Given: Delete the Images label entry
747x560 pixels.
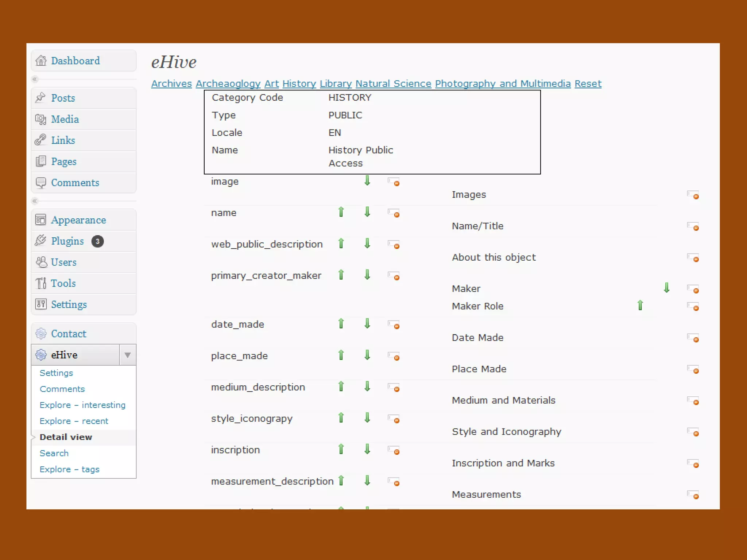Looking at the screenshot, I should [x=693, y=195].
